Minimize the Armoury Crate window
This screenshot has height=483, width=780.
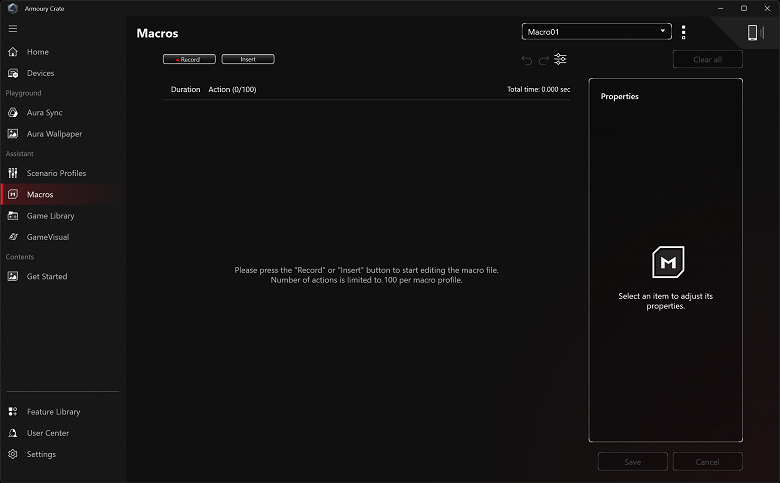tap(720, 8)
